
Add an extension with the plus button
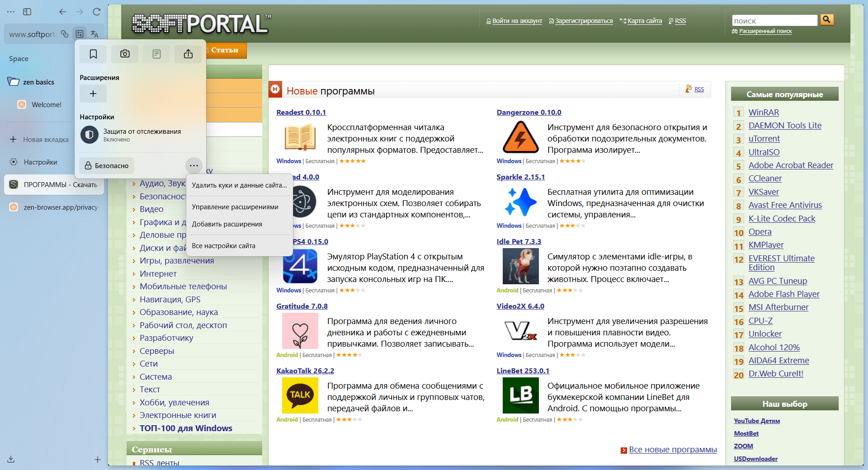tap(93, 94)
